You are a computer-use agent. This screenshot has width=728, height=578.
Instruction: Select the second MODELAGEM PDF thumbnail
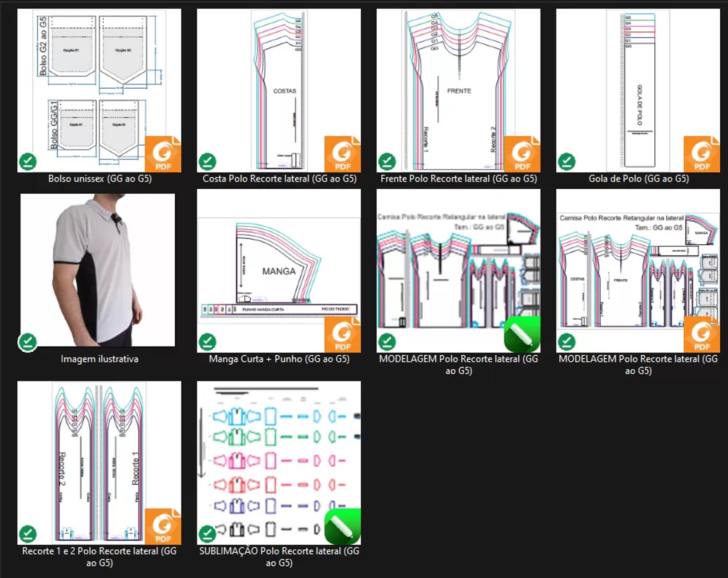click(x=638, y=271)
